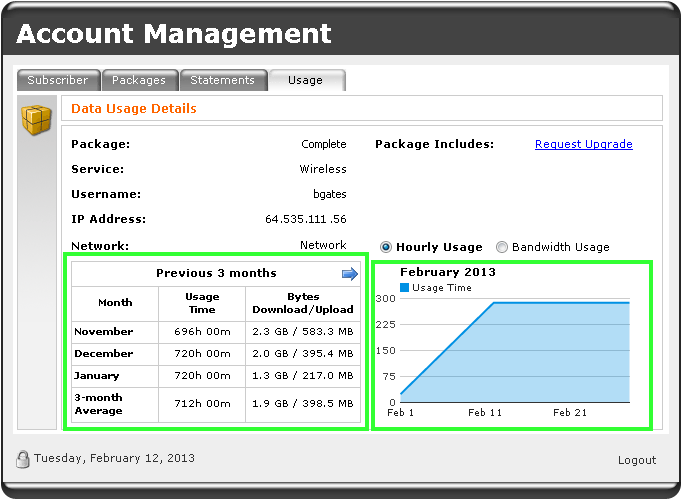
Task: Click the 2.0 GB / 395.4 MB cell
Action: [303, 354]
